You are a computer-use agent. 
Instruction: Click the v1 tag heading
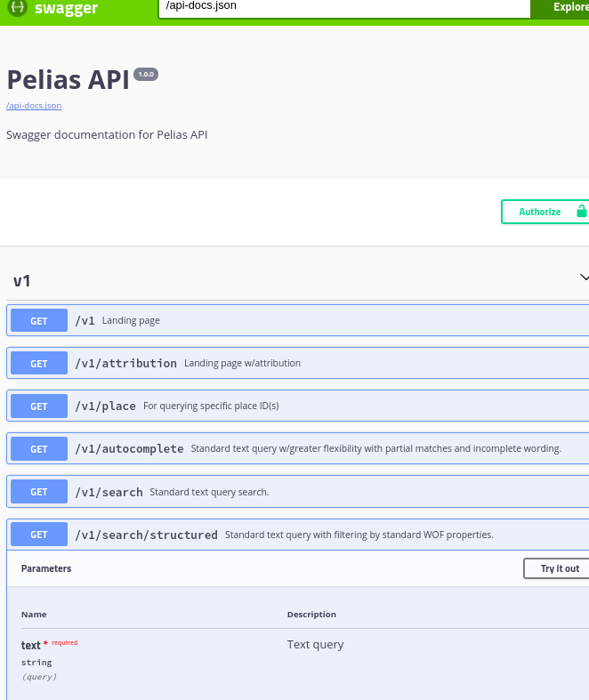click(x=22, y=281)
